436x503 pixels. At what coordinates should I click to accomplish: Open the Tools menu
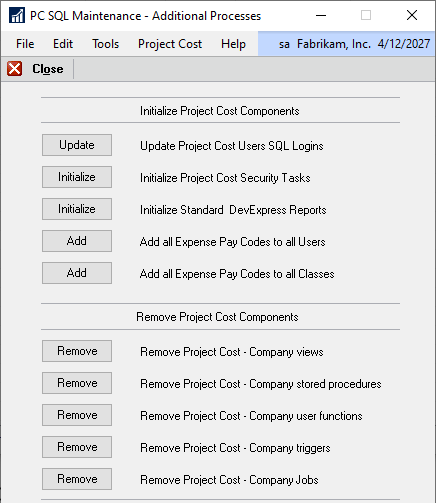[x=106, y=44]
